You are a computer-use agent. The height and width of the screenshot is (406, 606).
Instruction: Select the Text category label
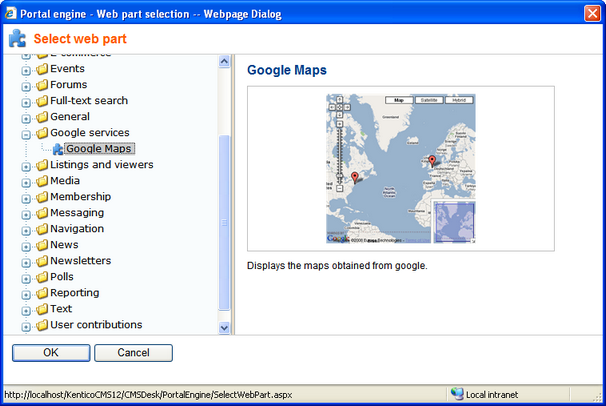pyautogui.click(x=61, y=309)
